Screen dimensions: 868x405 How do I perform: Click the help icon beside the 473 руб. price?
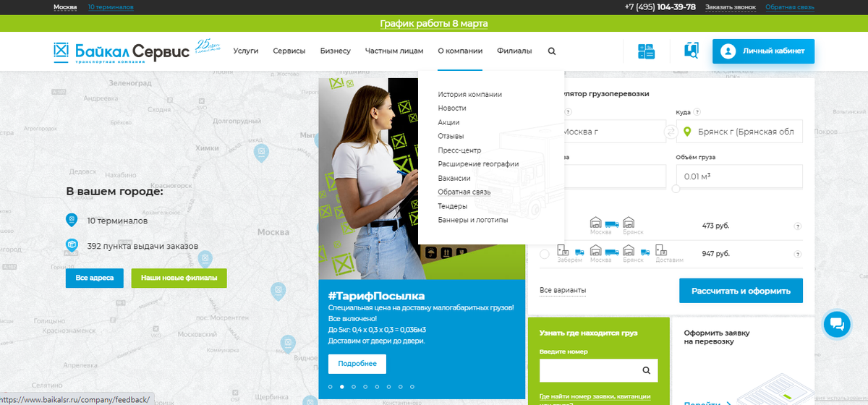click(798, 226)
